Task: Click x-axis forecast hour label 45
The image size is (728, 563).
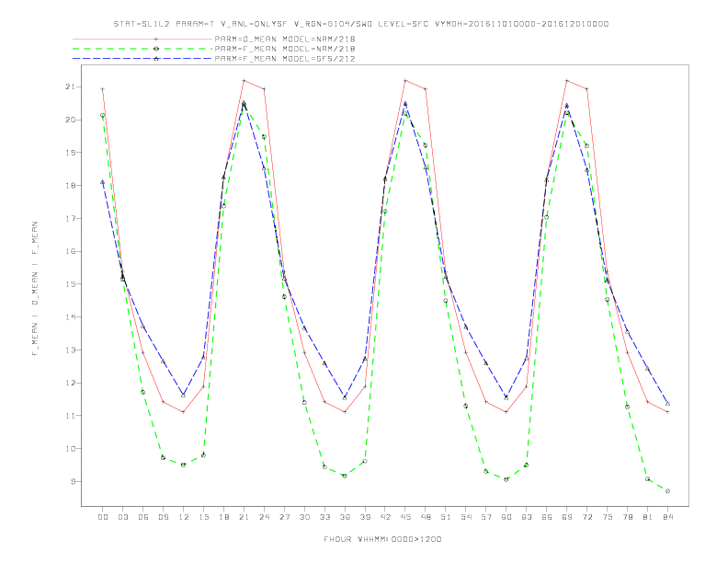Action: coord(405,517)
